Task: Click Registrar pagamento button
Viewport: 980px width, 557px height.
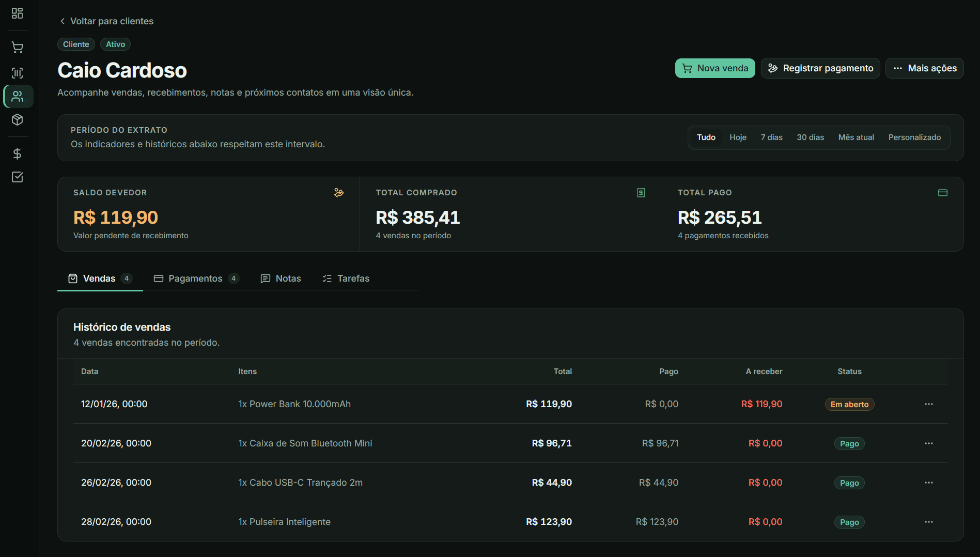Action: [x=820, y=68]
